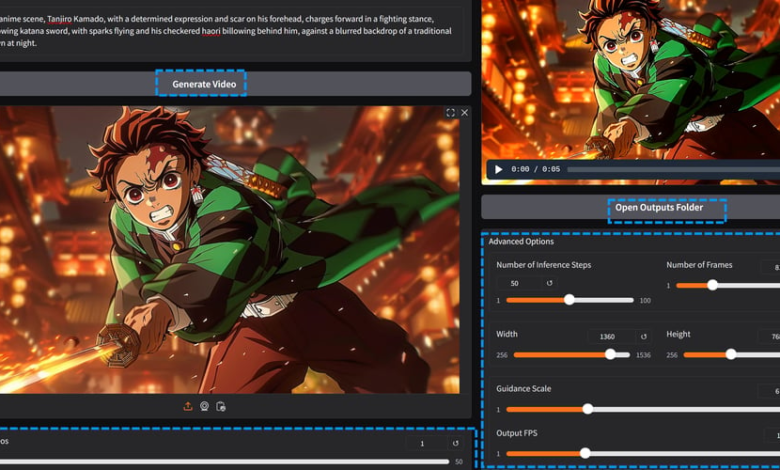
Task: Click the uploaded Tanjiro input image
Action: 229,249
